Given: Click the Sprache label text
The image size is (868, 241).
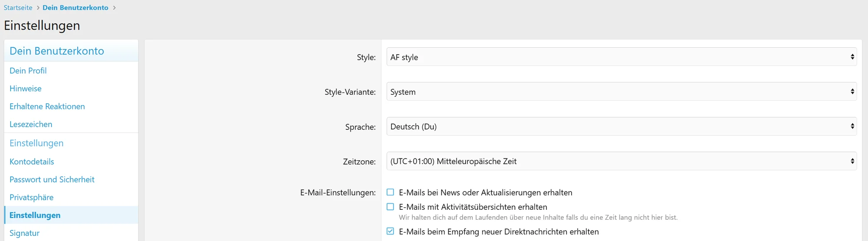Looking at the screenshot, I should point(361,127).
